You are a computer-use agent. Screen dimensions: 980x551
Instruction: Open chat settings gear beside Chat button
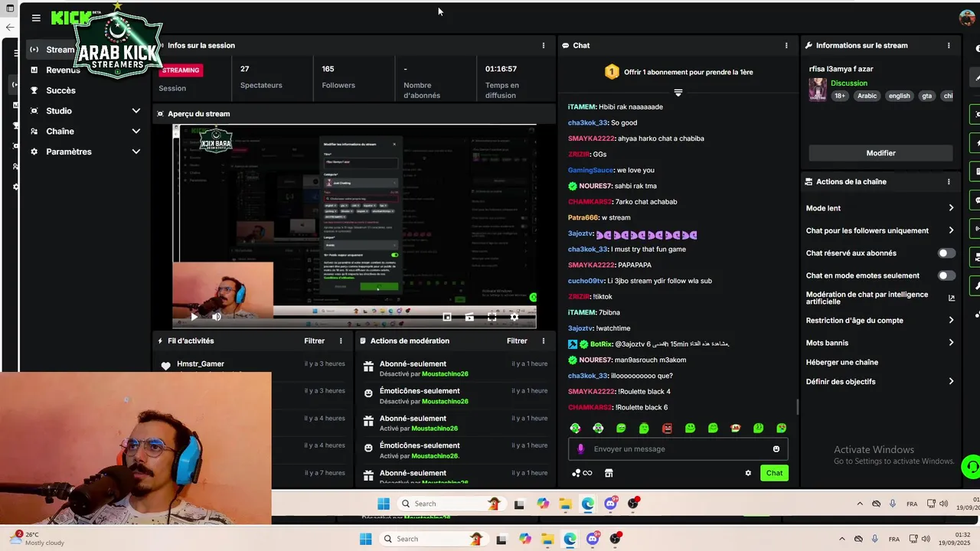748,473
